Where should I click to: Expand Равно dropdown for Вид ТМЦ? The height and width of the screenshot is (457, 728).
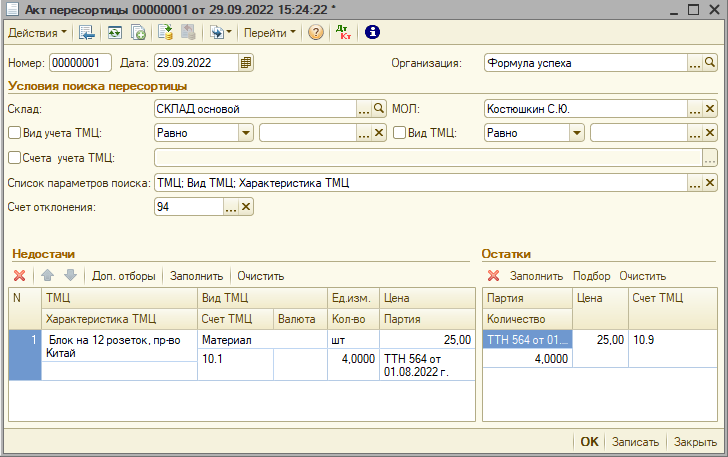576,133
